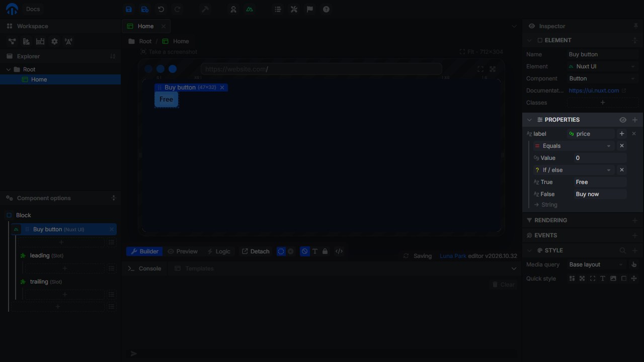Screen dimensions: 644x362
Task: Select the quick style text T icon
Action: (603, 279)
